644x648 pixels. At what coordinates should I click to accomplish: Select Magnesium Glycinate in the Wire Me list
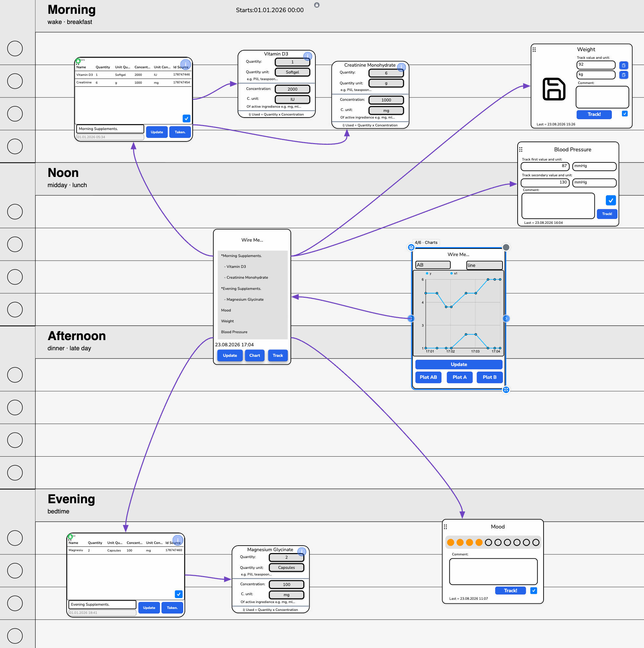click(x=244, y=299)
